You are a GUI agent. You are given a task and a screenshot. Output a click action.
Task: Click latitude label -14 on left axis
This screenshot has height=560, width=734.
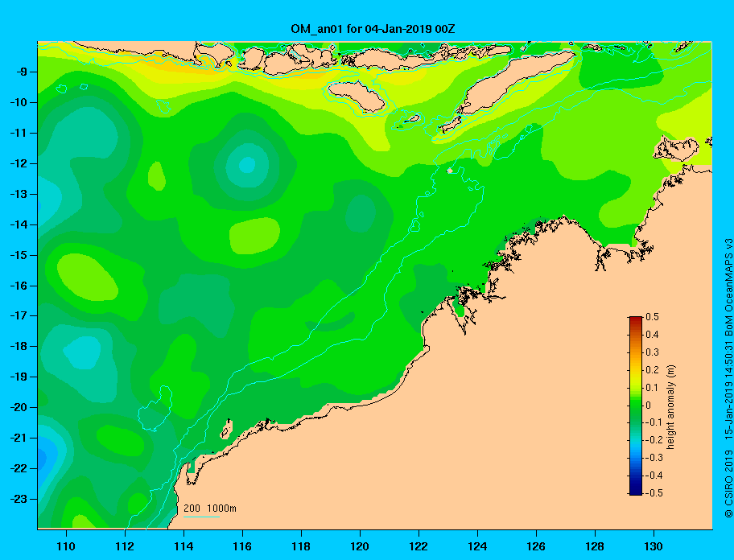18,224
